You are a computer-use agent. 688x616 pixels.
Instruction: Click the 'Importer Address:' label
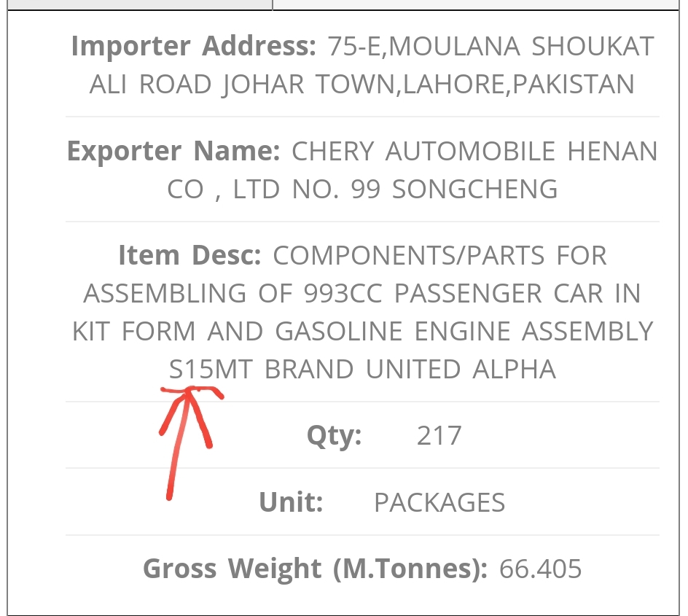[x=194, y=46]
